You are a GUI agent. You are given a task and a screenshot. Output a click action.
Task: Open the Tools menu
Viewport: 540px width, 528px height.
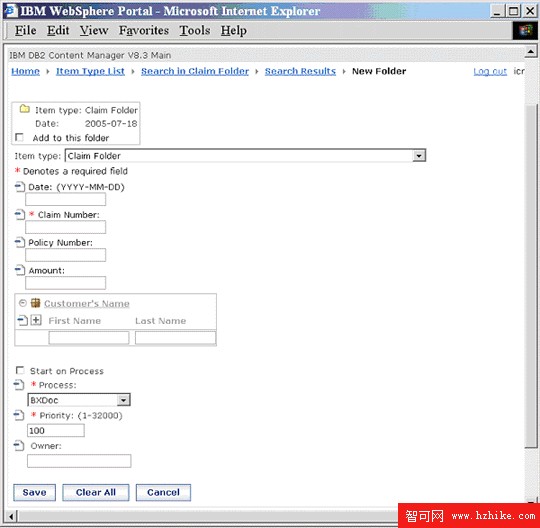[x=195, y=30]
